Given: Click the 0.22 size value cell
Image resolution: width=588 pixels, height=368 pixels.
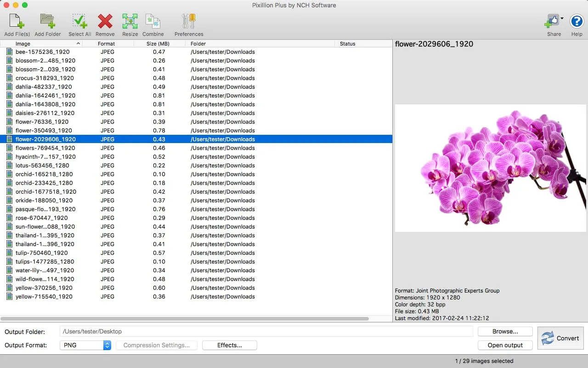Looking at the screenshot, I should pos(159,166).
